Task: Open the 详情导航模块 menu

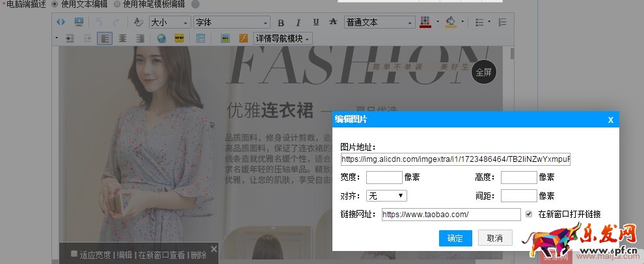Action: [x=282, y=38]
